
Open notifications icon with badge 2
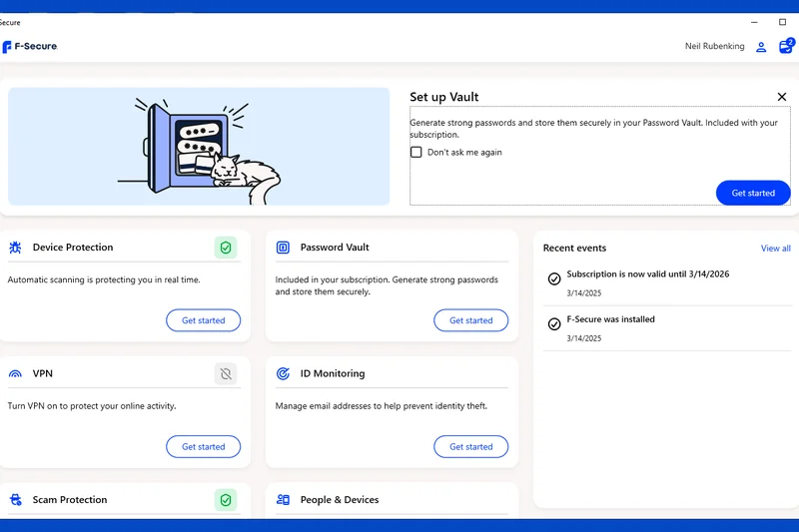(x=786, y=47)
